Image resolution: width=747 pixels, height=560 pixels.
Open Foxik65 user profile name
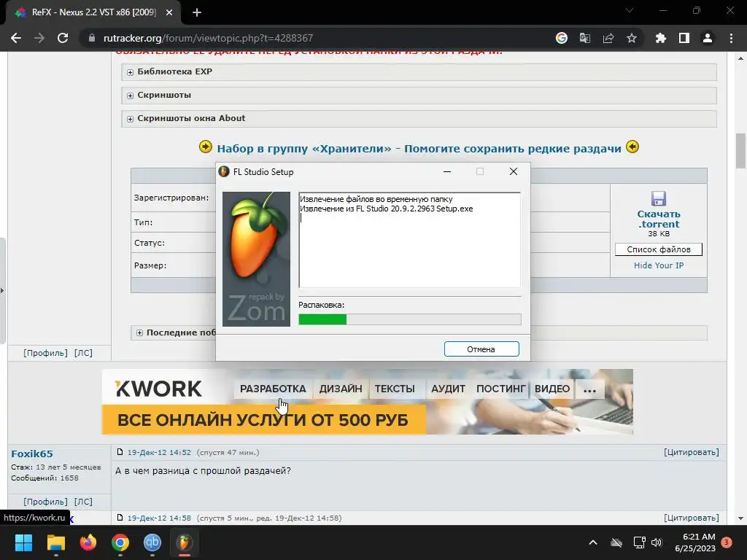(32, 454)
